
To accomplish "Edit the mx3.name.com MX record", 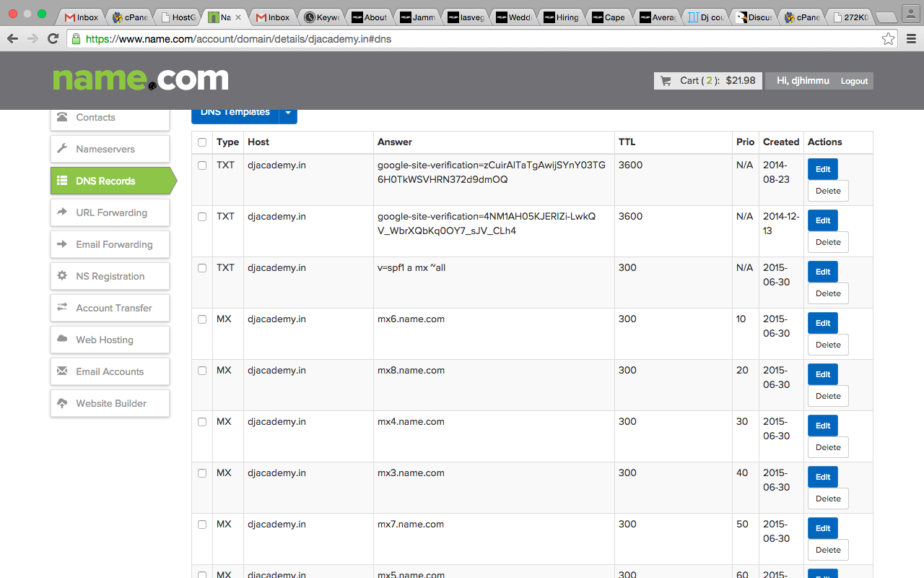I will [823, 477].
